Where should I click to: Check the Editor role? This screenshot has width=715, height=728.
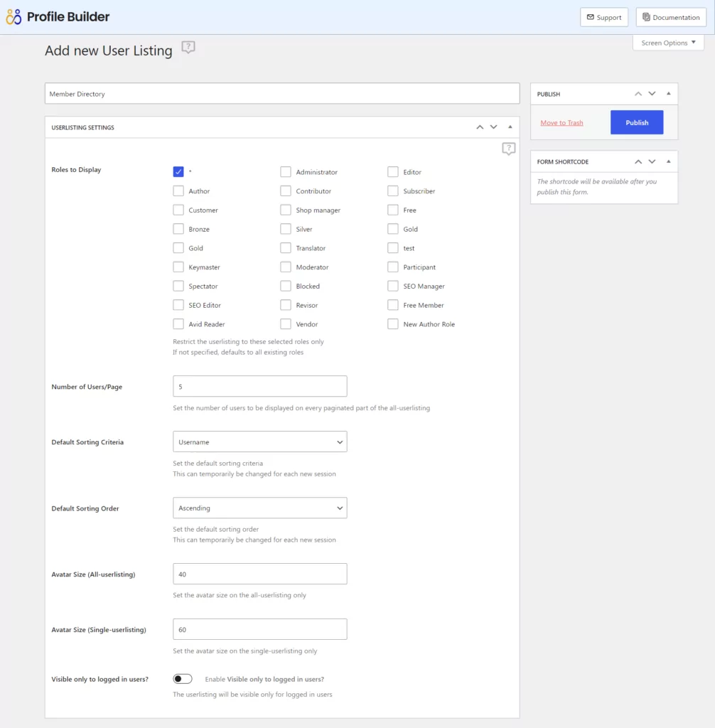click(393, 172)
